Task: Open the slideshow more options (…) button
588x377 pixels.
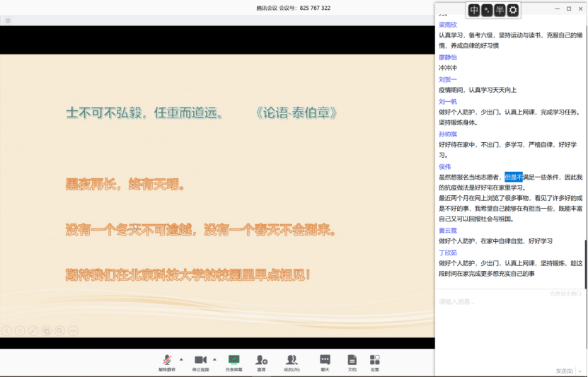Action: coord(73,330)
